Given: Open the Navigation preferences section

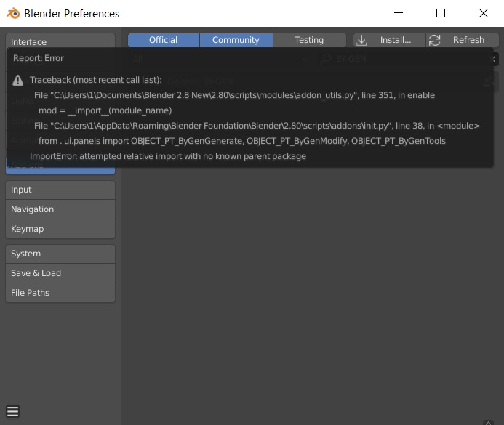Looking at the screenshot, I should click(60, 209).
